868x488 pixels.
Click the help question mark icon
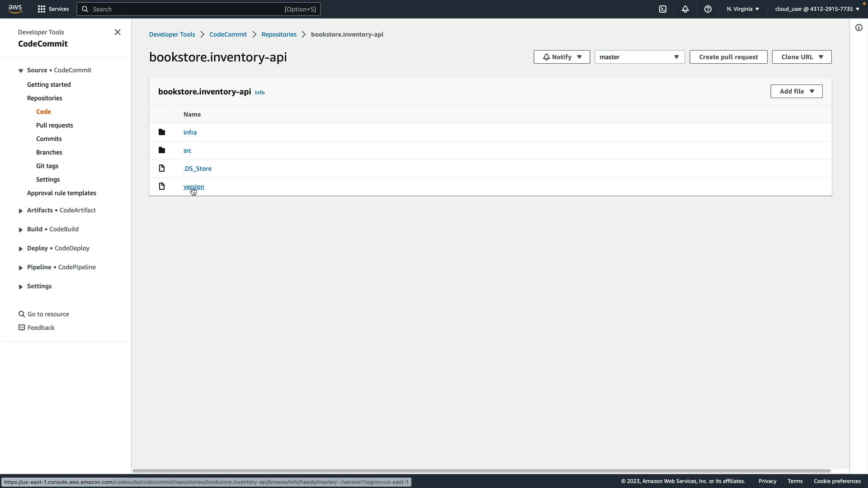point(708,9)
